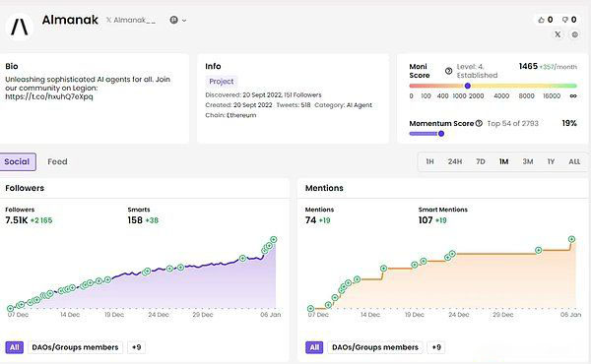Image resolution: width=591 pixels, height=364 pixels.
Task: Select the ALL time range
Action: coord(574,162)
